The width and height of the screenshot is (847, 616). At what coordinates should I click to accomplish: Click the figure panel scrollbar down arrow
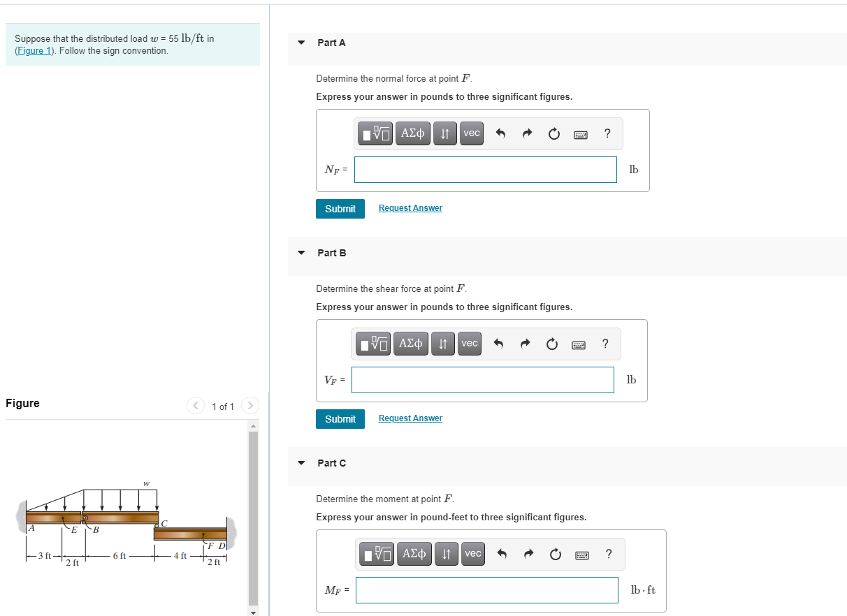(252, 611)
